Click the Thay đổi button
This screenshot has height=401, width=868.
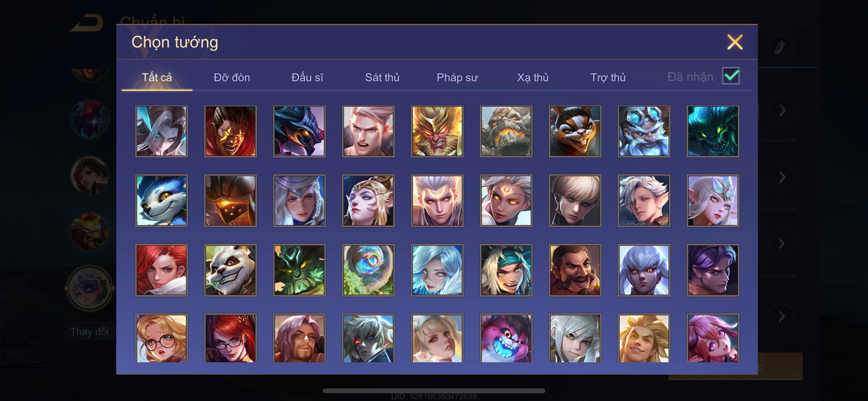89,332
